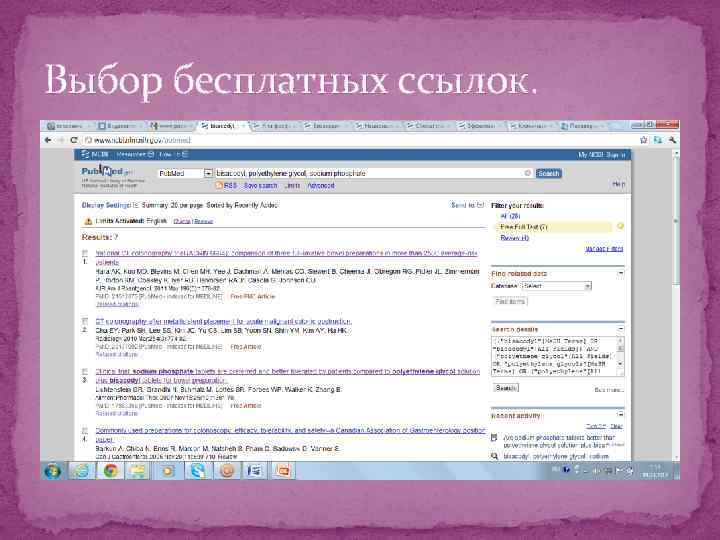Click in the PubMed search query field
The image size is (720, 540).
(369, 173)
